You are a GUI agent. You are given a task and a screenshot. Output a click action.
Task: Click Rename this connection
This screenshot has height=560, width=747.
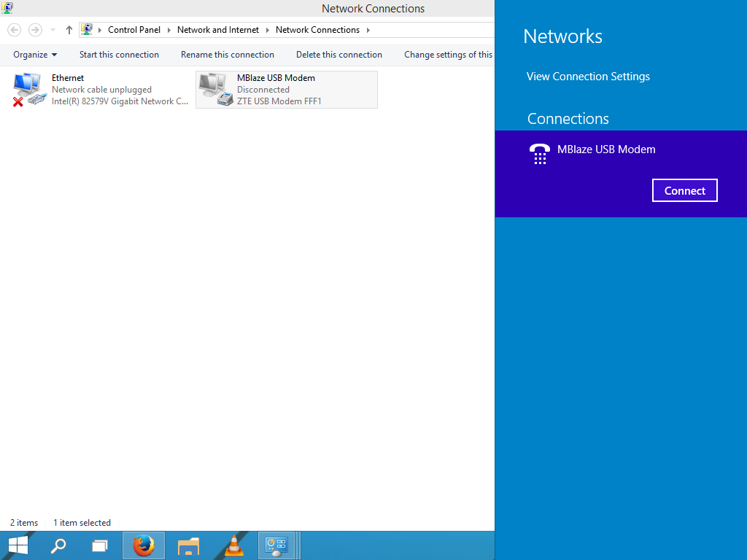click(228, 55)
